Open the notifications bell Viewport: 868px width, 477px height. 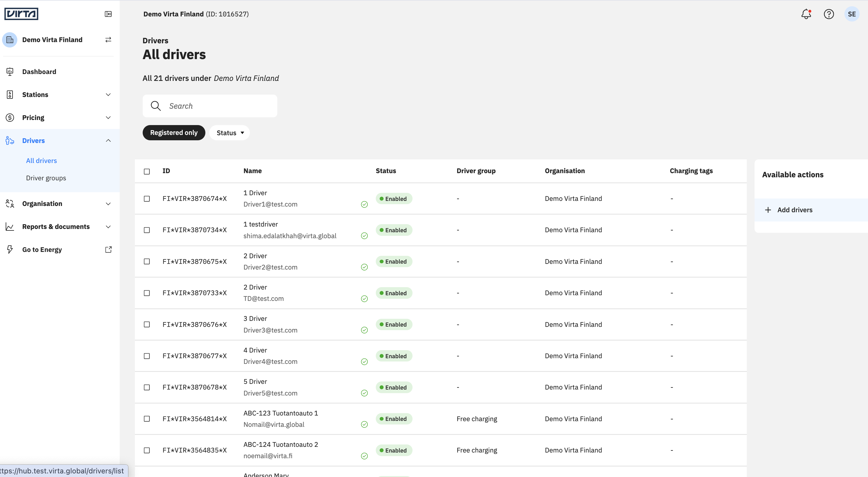pos(806,14)
